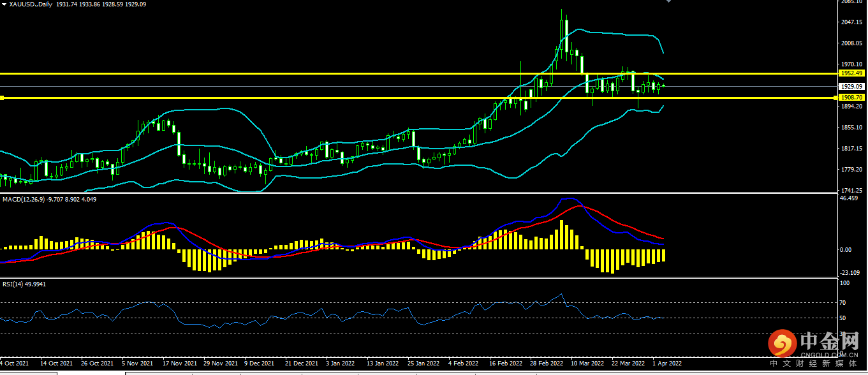Click the 1 Apr 2022 date marker
The width and height of the screenshot is (868, 375).
pyautogui.click(x=667, y=363)
